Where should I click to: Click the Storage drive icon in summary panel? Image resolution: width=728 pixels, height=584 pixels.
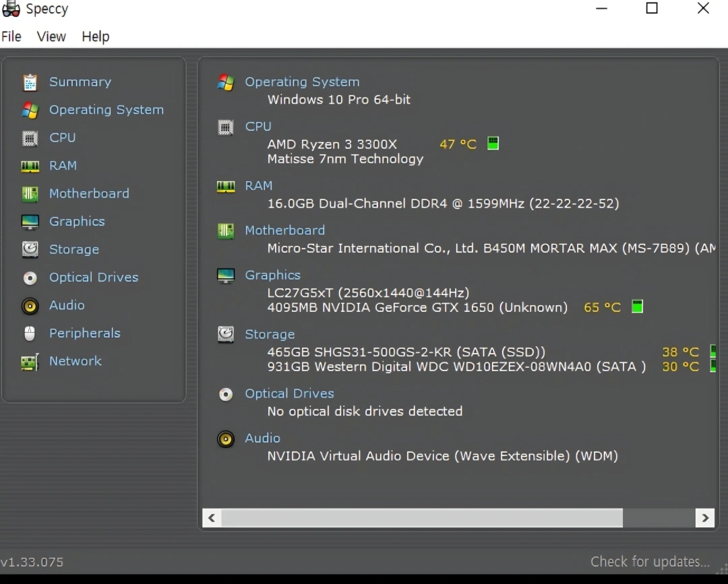[226, 335]
